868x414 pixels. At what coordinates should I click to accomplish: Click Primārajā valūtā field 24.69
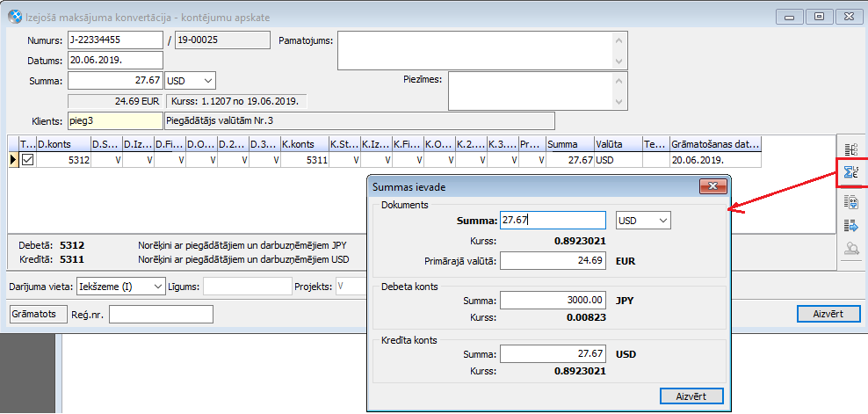[x=553, y=261]
